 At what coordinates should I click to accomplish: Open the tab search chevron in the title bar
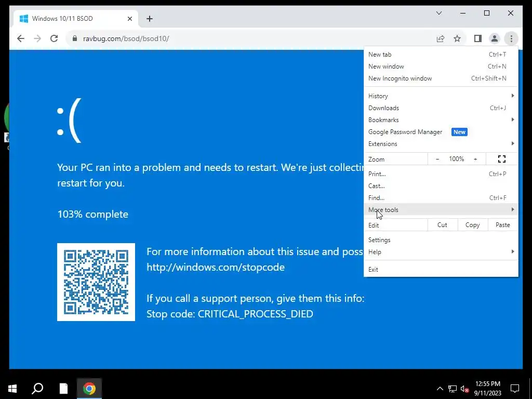[438, 13]
